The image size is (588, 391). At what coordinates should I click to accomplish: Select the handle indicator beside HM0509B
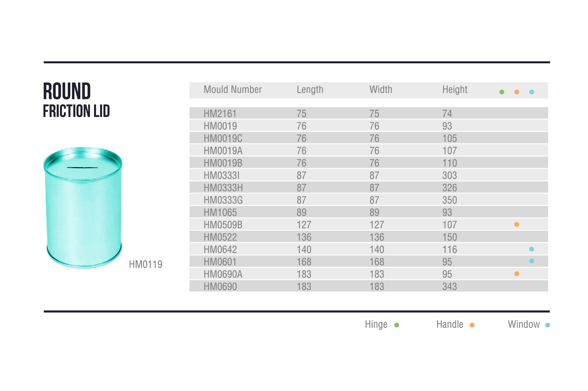516,224
